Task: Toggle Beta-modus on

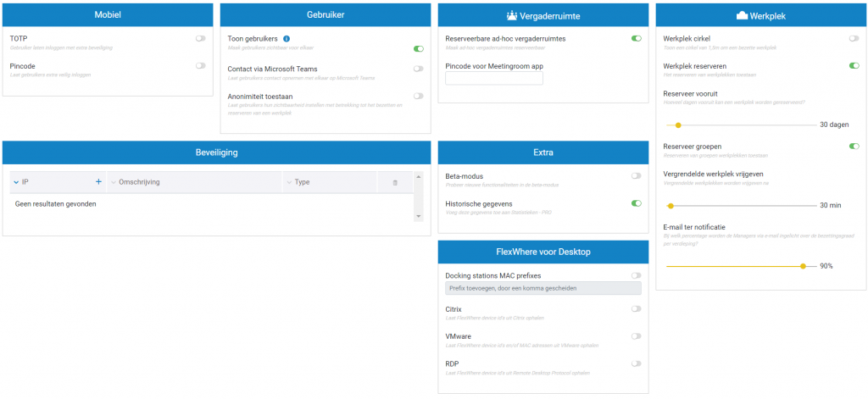Action: point(637,176)
